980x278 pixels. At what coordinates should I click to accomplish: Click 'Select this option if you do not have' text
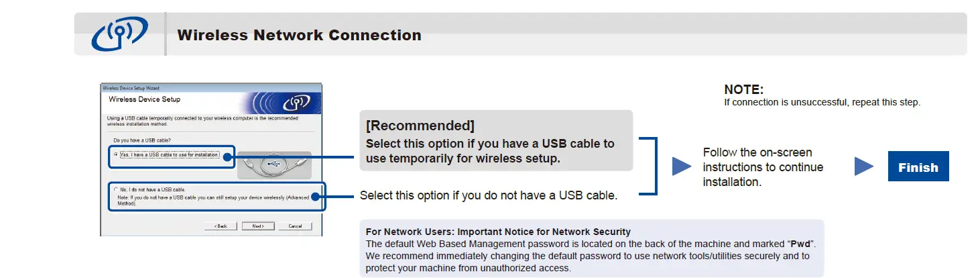488,196
